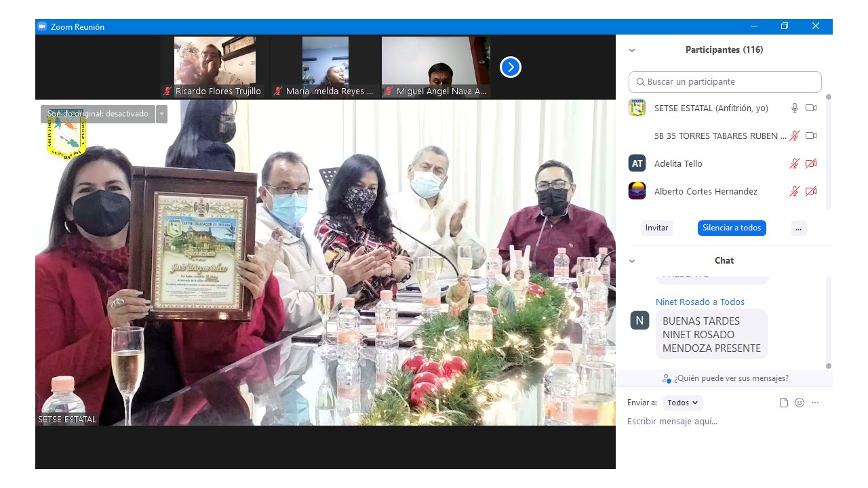Image resolution: width=868 pixels, height=488 pixels.
Task: Click muted mic icon on María Imelda Reyes label
Action: tap(278, 91)
